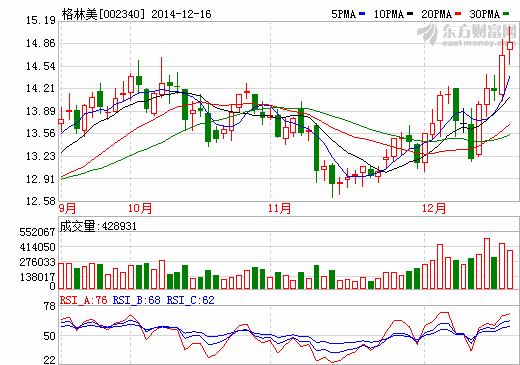Click the red 20PMA legend color marker
The width and height of the screenshot is (520, 365).
[458, 14]
